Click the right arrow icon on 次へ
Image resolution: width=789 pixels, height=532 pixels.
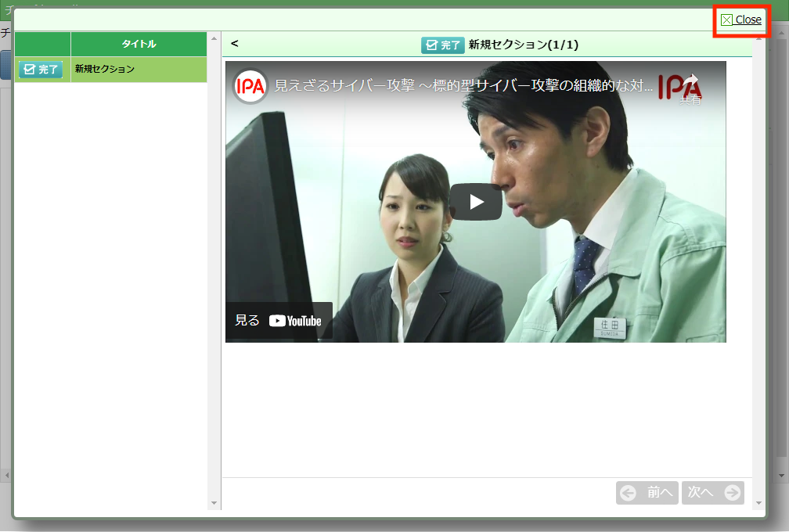(733, 493)
